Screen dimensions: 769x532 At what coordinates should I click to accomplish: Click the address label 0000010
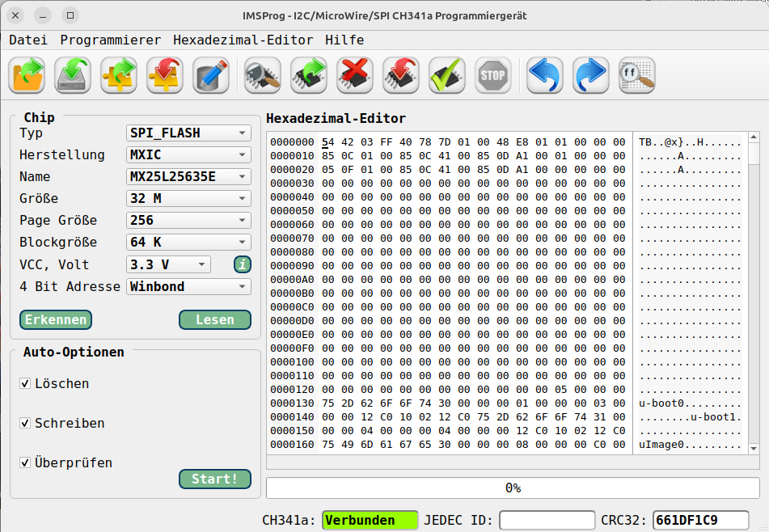coord(292,156)
